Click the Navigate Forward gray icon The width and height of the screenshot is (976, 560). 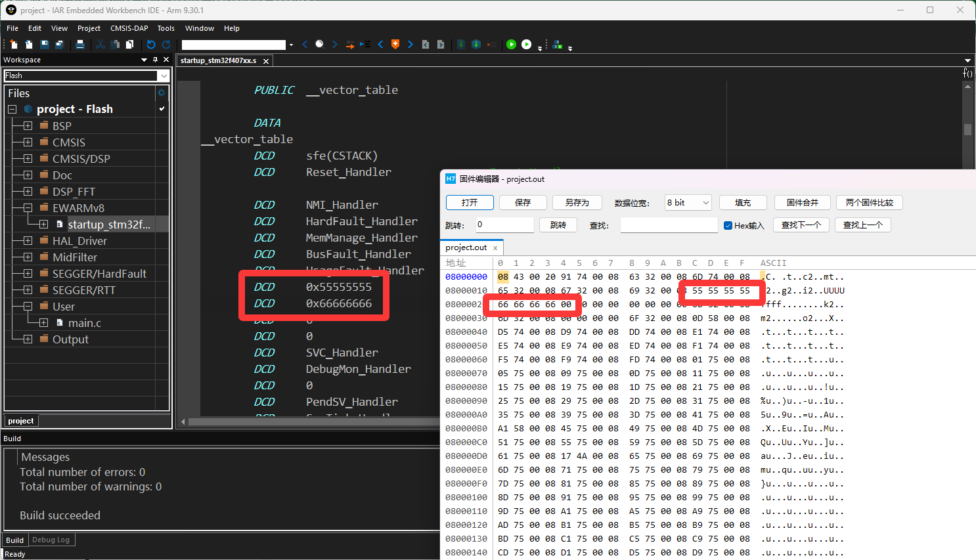point(441,44)
